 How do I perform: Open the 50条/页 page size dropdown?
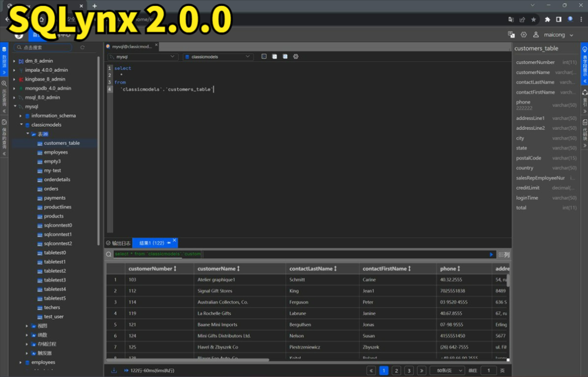click(x=448, y=370)
